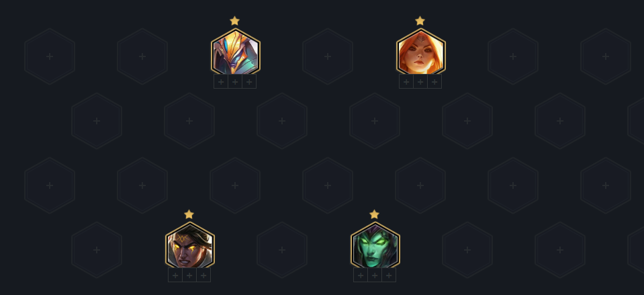Click the empty hex directly left of golden-helmet champion

pos(142,56)
